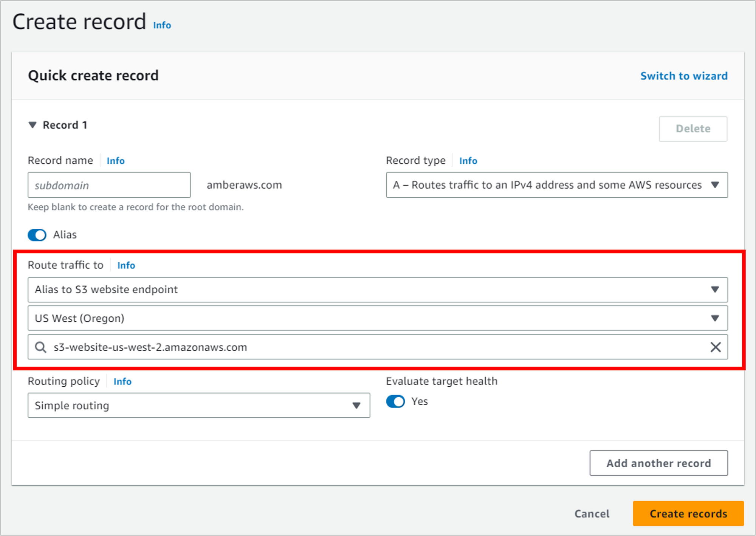756x536 pixels.
Task: Click inside s3-website-us-west-2.amazonaws.com search box
Action: pyautogui.click(x=378, y=347)
